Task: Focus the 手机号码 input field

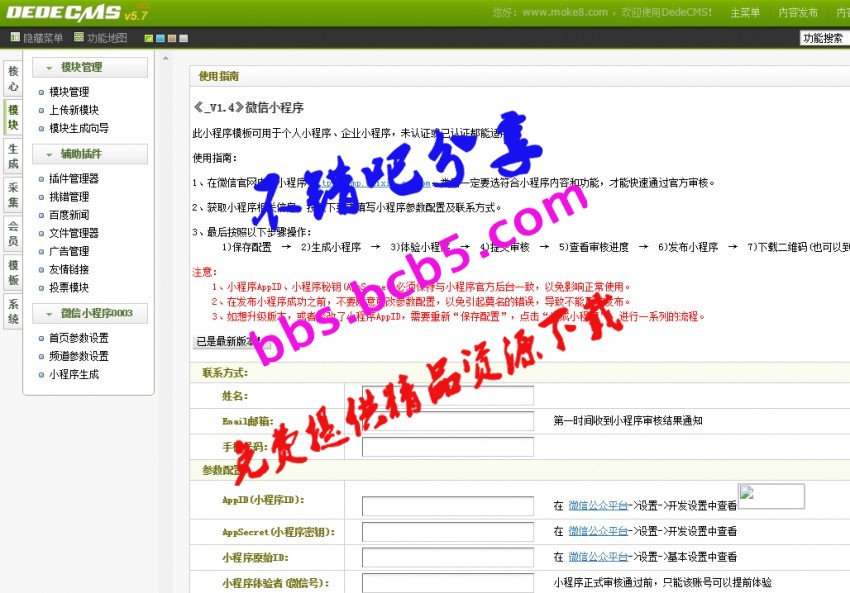Action: (448, 447)
